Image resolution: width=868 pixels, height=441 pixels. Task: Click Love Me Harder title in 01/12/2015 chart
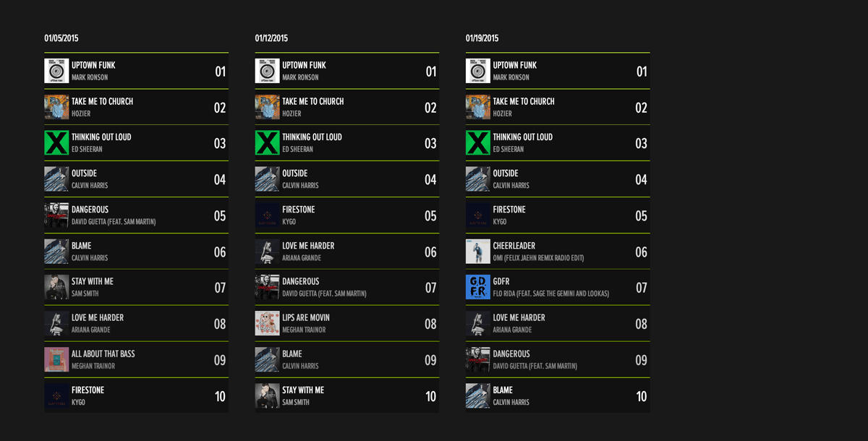[308, 246]
